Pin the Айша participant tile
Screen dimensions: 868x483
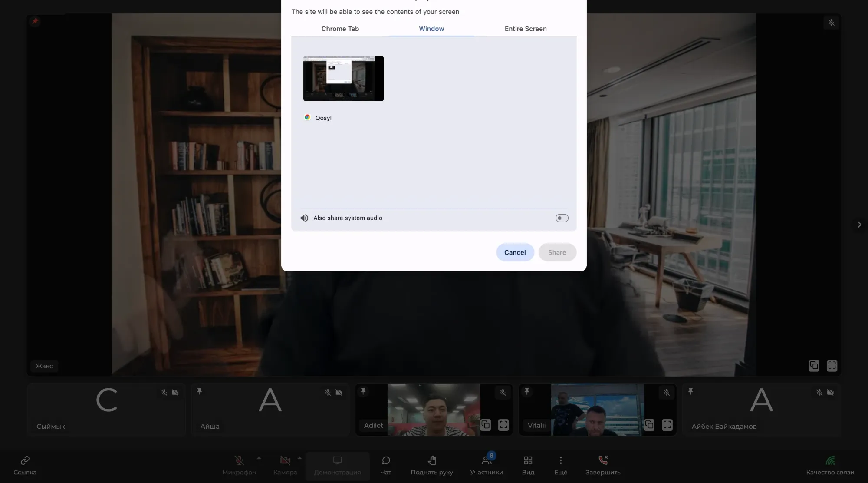[x=199, y=391]
